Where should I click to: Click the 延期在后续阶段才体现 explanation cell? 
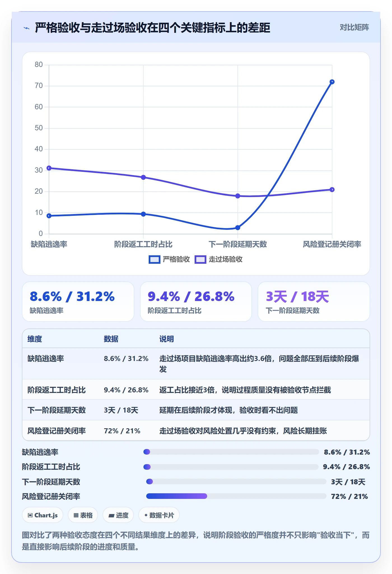pyautogui.click(x=228, y=410)
